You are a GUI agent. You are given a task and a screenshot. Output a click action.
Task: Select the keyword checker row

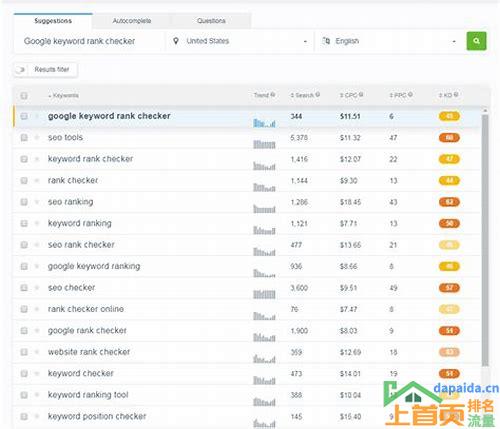point(247,373)
